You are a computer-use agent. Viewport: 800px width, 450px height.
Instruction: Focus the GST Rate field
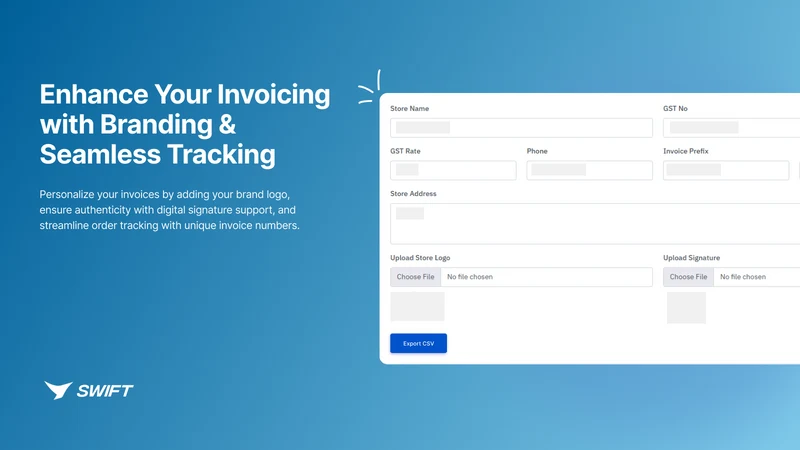click(453, 170)
